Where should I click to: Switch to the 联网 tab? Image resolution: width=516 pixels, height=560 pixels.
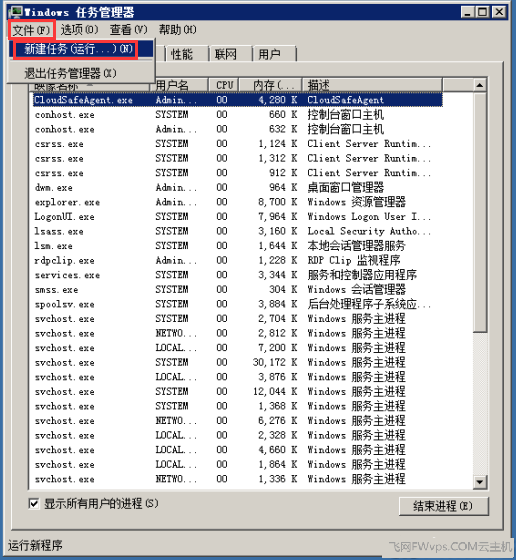pyautogui.click(x=230, y=54)
